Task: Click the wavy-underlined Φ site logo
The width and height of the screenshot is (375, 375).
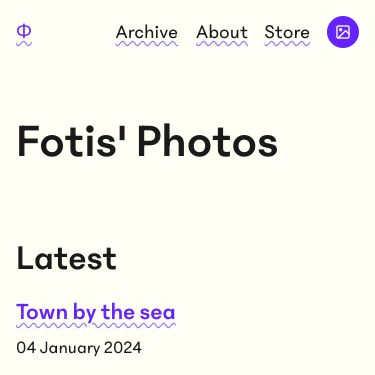Action: [24, 33]
